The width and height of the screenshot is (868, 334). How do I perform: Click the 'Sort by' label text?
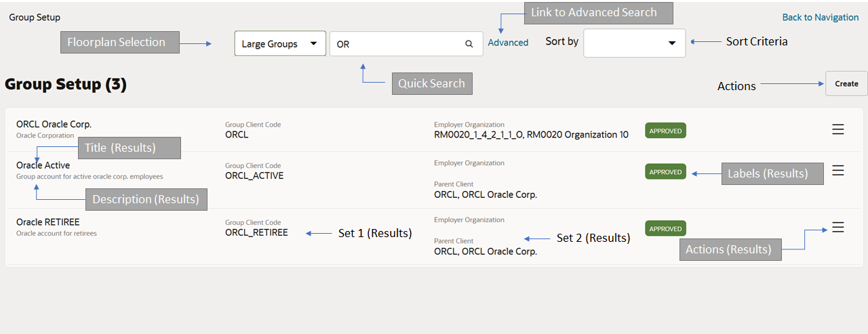click(562, 42)
